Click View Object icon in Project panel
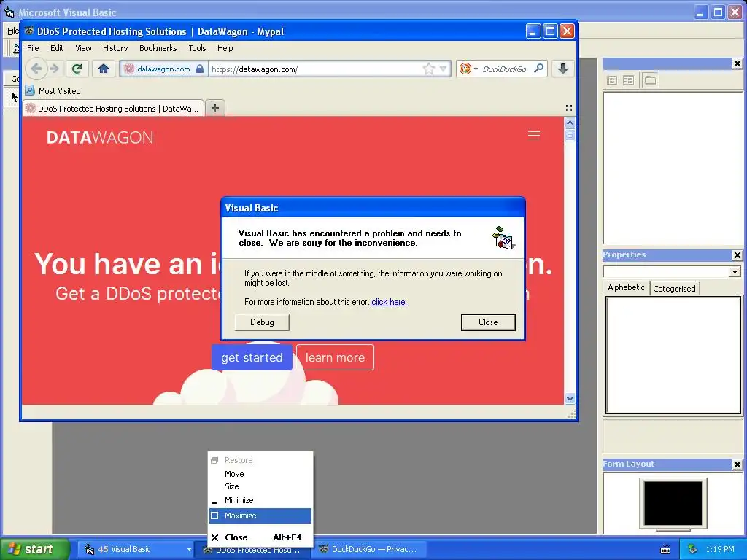This screenshot has height=560, width=747. point(628,80)
